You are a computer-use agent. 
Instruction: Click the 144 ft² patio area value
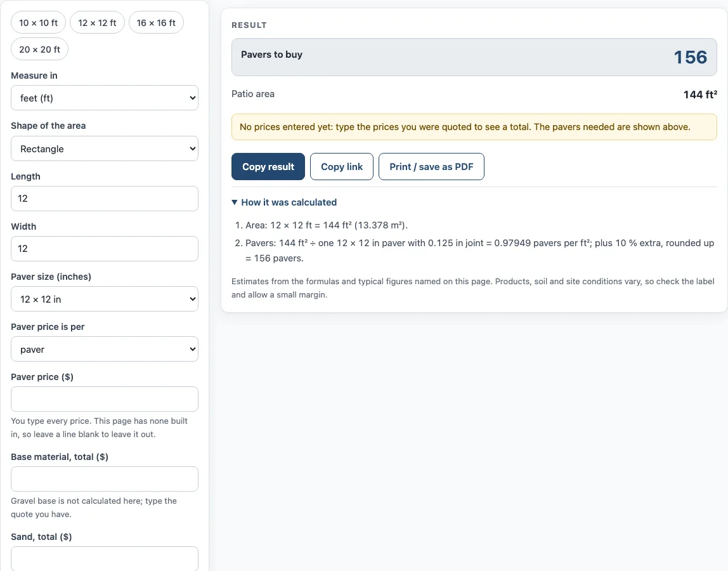click(x=700, y=95)
